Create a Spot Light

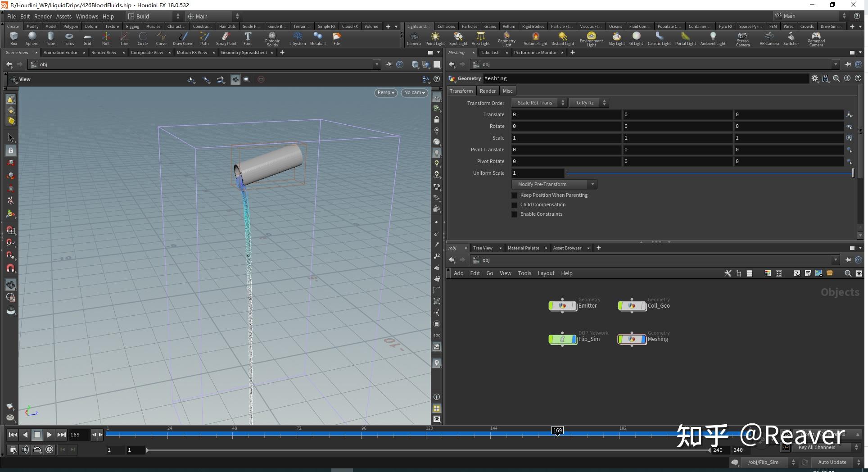click(x=458, y=38)
